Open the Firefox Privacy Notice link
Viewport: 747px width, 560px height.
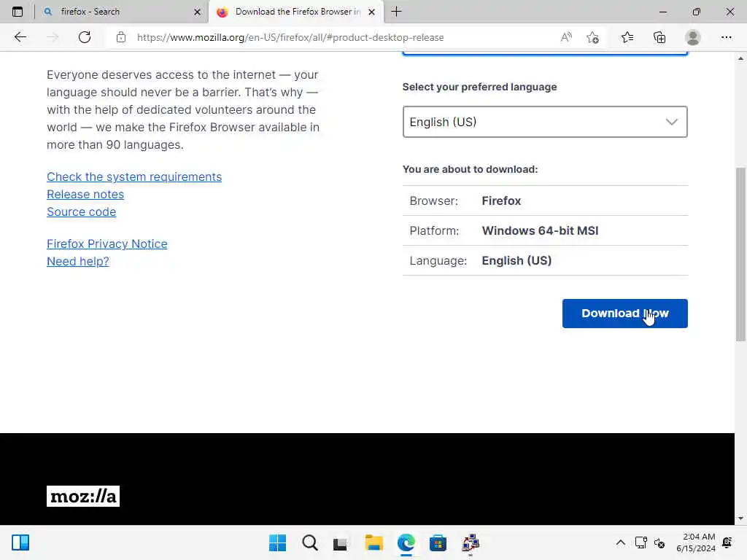click(x=107, y=244)
